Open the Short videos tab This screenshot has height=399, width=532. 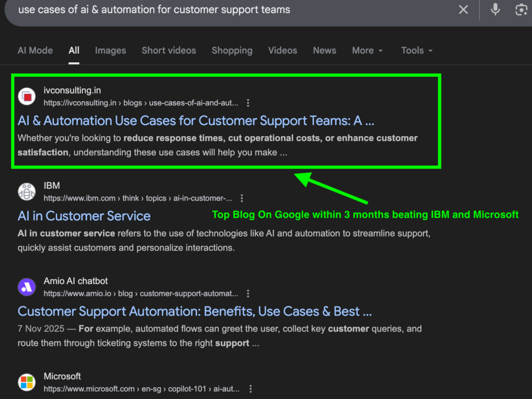pyautogui.click(x=169, y=51)
